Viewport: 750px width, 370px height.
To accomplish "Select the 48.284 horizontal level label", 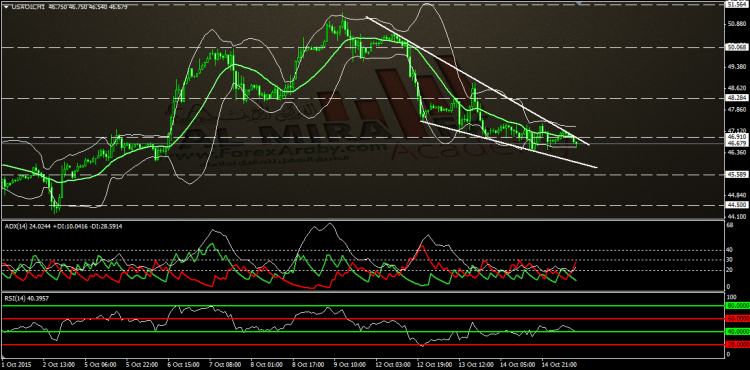I will point(737,98).
